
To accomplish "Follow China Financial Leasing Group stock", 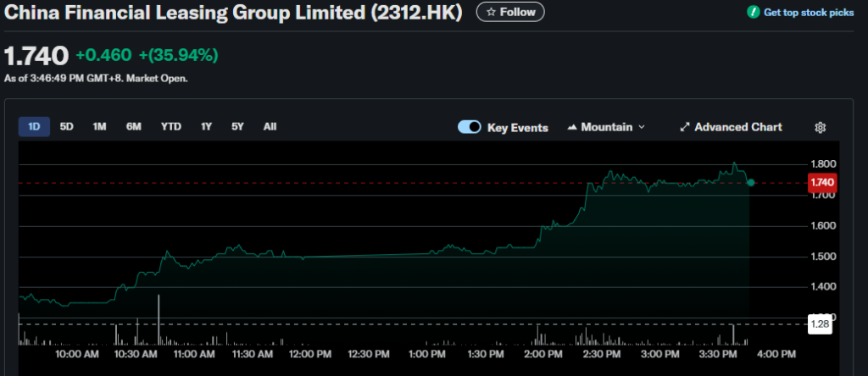I will [x=510, y=13].
